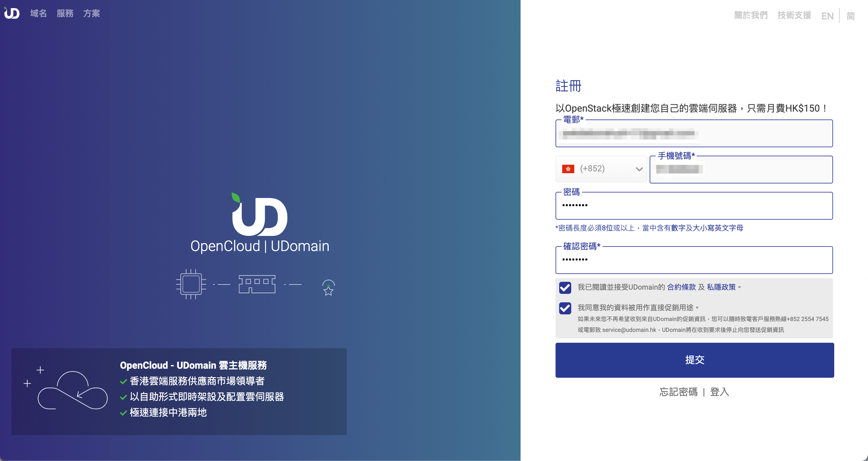The height and width of the screenshot is (461, 868).
Task: Expand the 域名 navigation menu
Action: coord(37,14)
